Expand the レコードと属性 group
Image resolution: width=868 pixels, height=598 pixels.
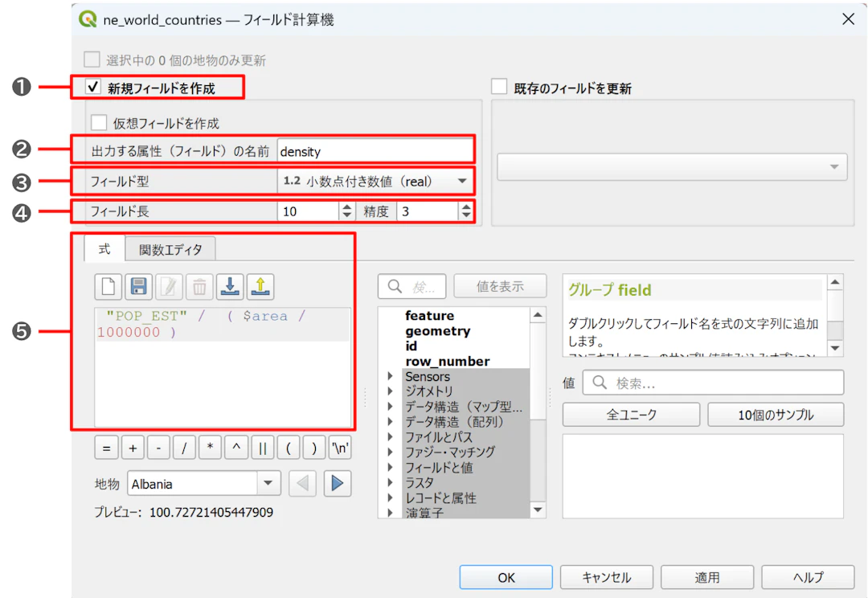391,498
